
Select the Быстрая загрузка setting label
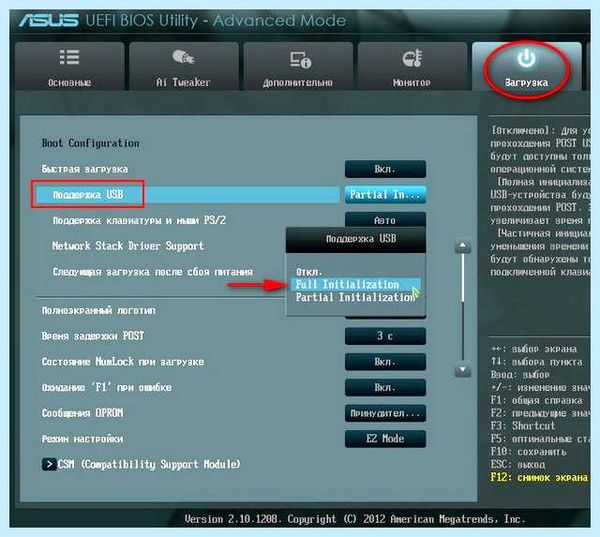(85, 169)
